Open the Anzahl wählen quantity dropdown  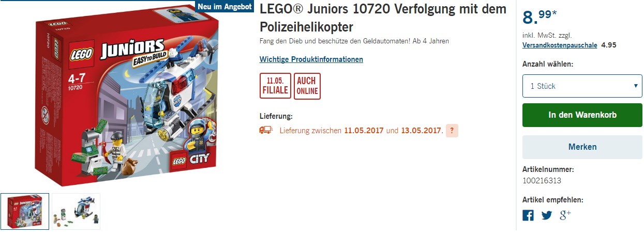click(x=582, y=86)
